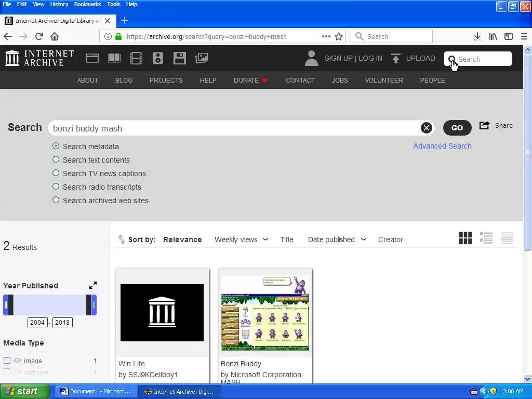Select Search archived web sites option
The image size is (532, 399).
click(56, 200)
